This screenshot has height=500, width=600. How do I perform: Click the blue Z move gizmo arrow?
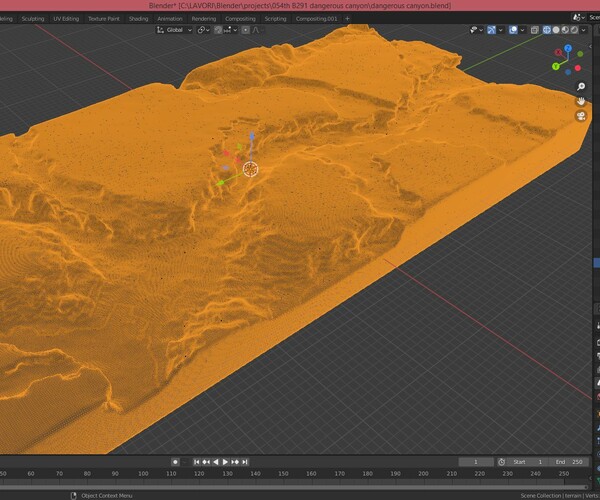click(x=252, y=136)
